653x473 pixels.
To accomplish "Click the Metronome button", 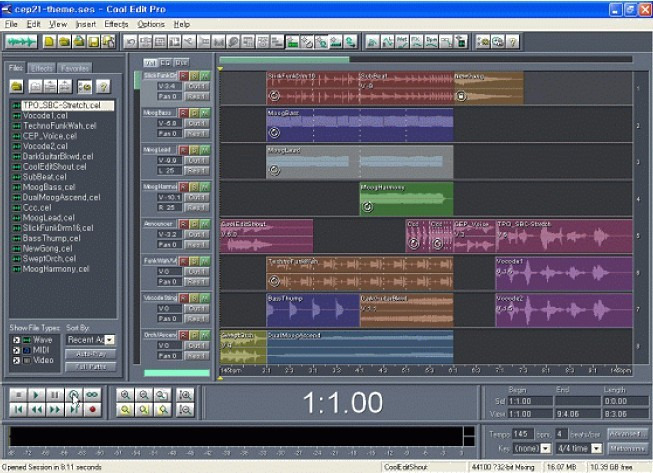I will (x=627, y=448).
